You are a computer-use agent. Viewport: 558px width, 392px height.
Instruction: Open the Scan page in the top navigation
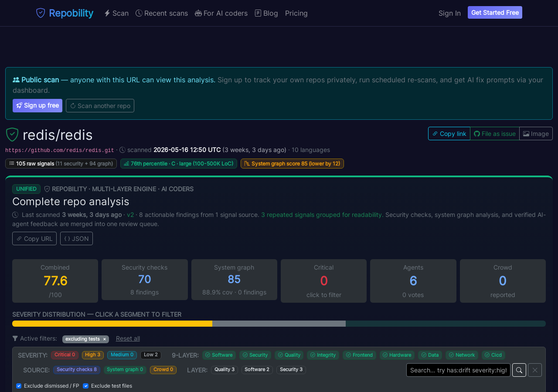tap(116, 13)
